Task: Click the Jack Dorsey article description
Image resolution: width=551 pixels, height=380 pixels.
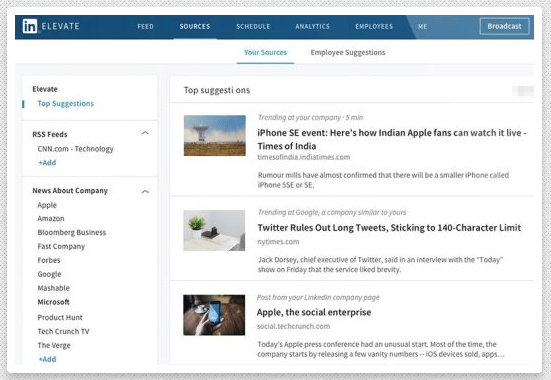Action: point(380,265)
